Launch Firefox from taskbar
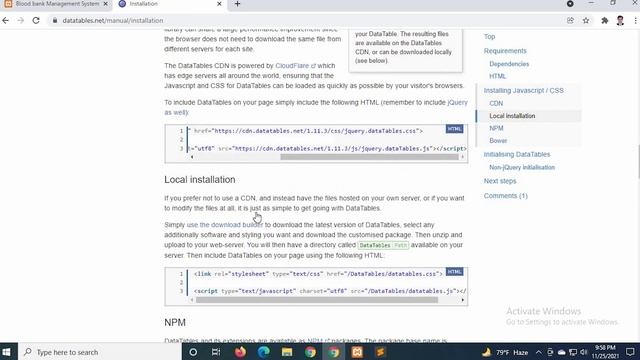The width and height of the screenshot is (640, 360). (x=240, y=352)
